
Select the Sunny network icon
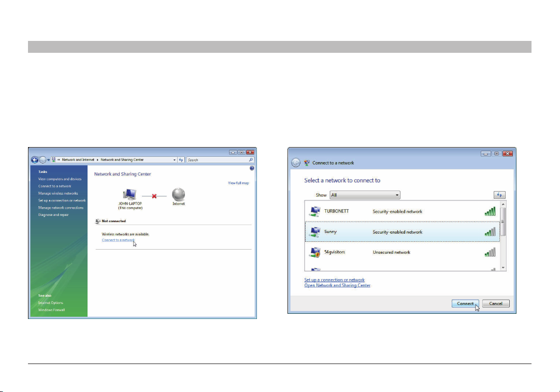pyautogui.click(x=314, y=232)
